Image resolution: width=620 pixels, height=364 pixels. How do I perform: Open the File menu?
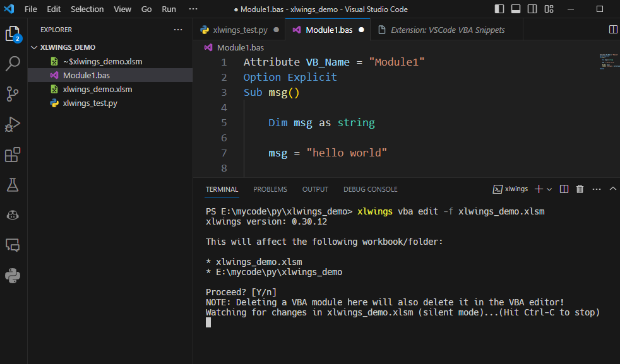30,9
